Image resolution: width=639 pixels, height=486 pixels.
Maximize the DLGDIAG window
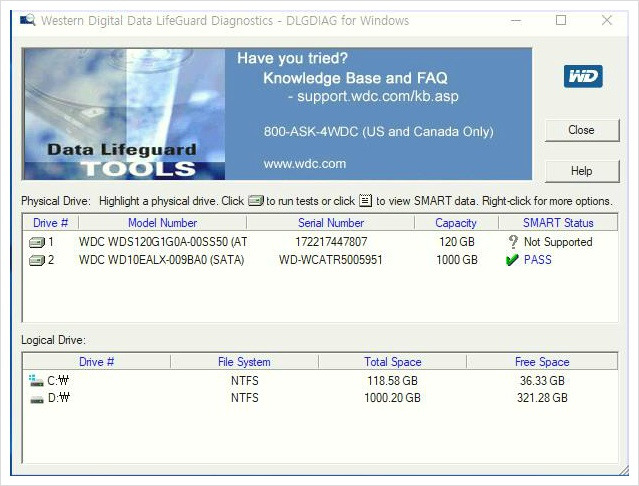click(561, 20)
